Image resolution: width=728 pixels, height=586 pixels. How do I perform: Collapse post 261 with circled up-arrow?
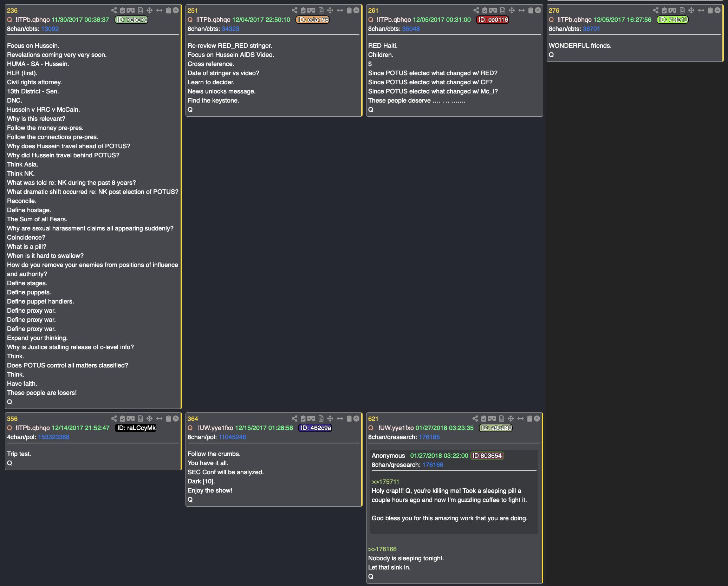(x=538, y=10)
